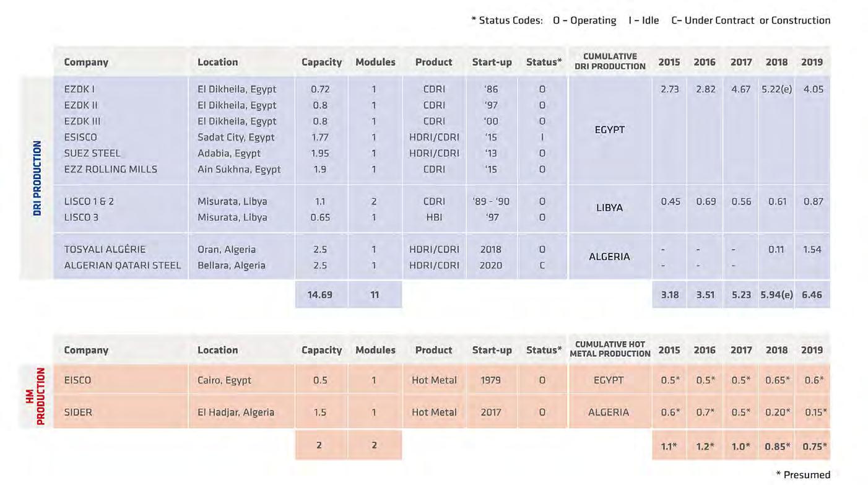Click the * Presumed footnote
868x485 pixels.
(803, 475)
